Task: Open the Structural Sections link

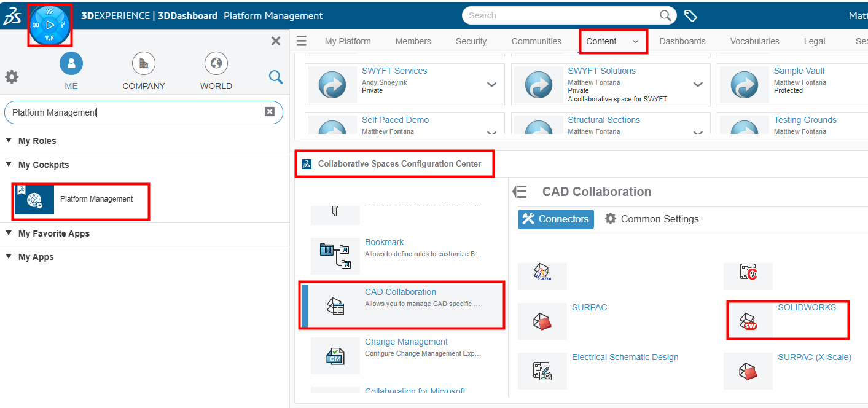Action: (x=604, y=120)
